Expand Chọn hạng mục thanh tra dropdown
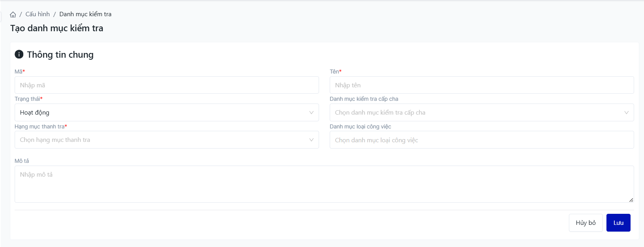Viewport: 644px width, 247px height. click(162, 140)
